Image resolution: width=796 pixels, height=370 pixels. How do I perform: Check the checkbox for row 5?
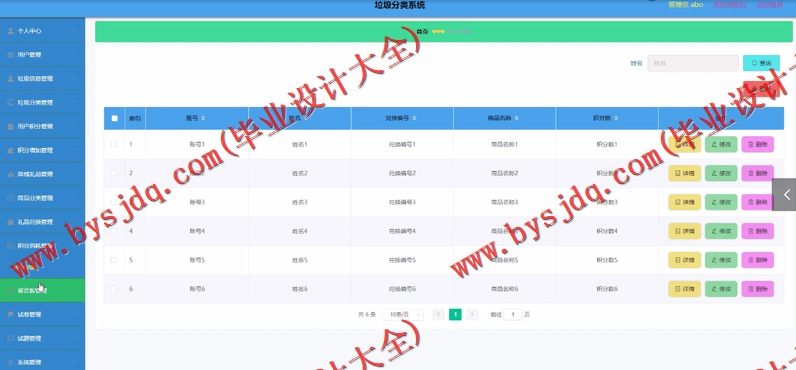(x=114, y=260)
